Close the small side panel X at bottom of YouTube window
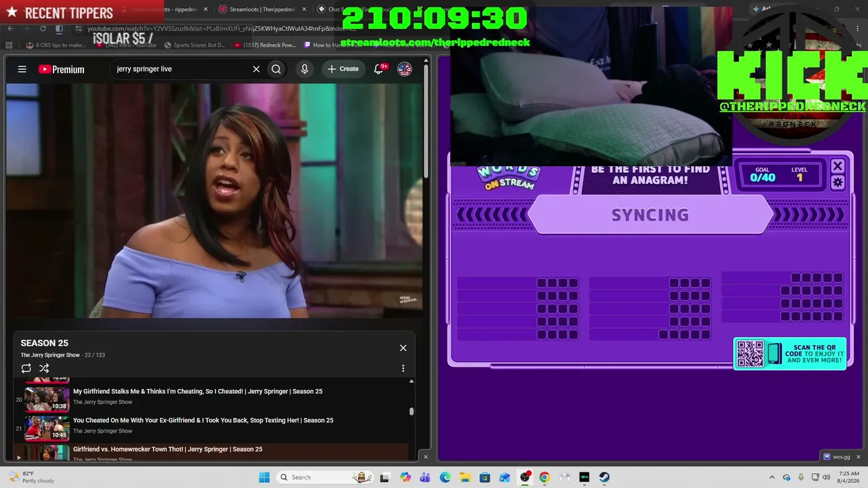868x488 pixels. pyautogui.click(x=426, y=457)
